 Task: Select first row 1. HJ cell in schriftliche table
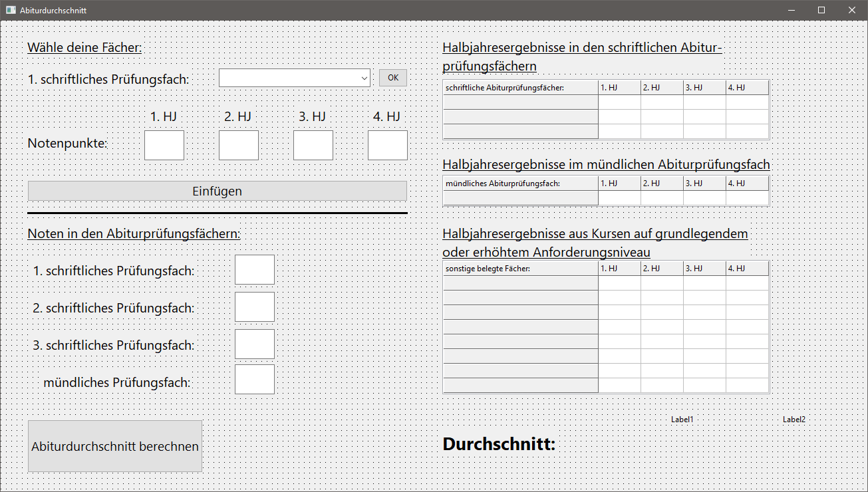[x=619, y=102]
